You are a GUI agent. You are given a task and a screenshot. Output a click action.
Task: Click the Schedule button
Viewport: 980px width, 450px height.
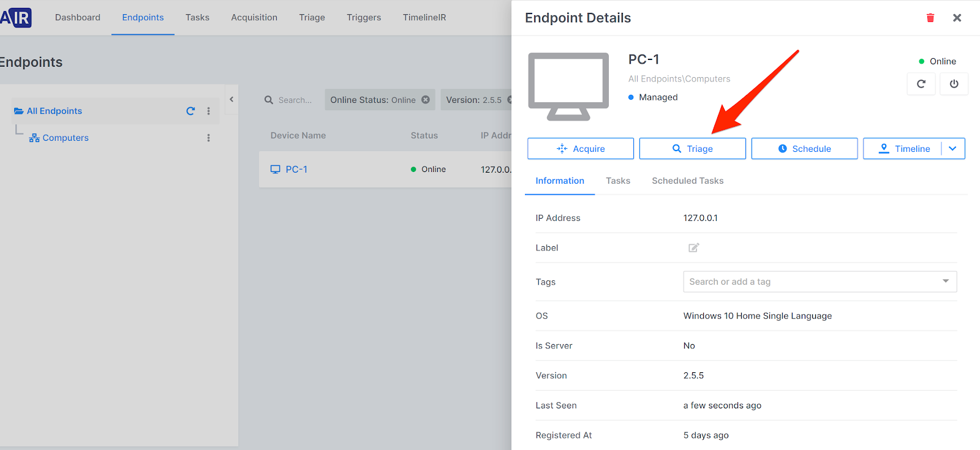pos(804,149)
